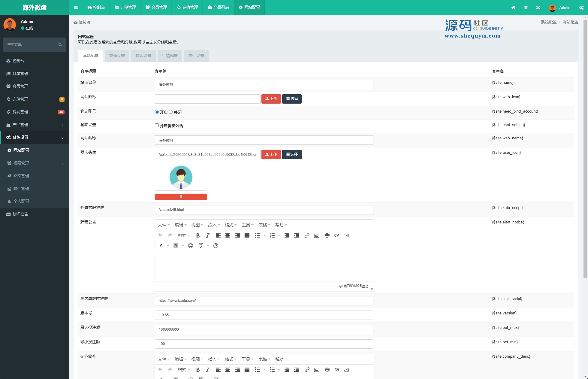Click the hamburger menu toggle icon
Viewport: 588px width, 379px height.
pyautogui.click(x=76, y=8)
